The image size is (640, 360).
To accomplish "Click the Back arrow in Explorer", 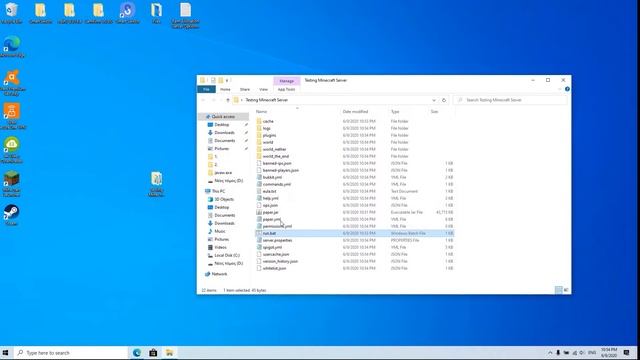I will tap(203, 100).
